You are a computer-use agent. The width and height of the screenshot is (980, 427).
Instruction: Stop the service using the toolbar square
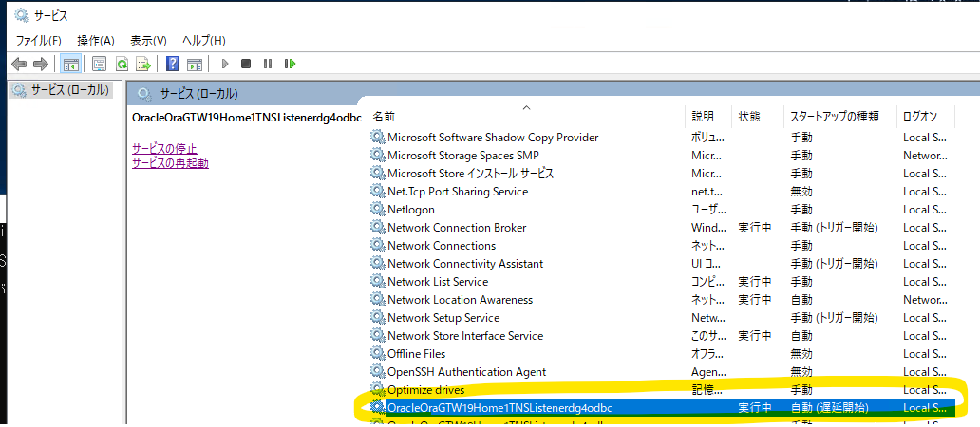coord(246,64)
